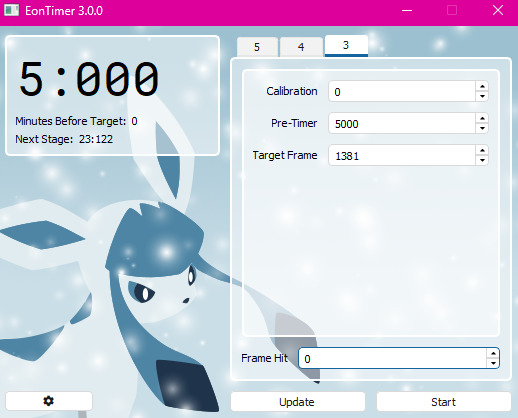Image resolution: width=518 pixels, height=418 pixels.
Task: Decrease Frame Hit with down arrow
Action: click(x=493, y=363)
